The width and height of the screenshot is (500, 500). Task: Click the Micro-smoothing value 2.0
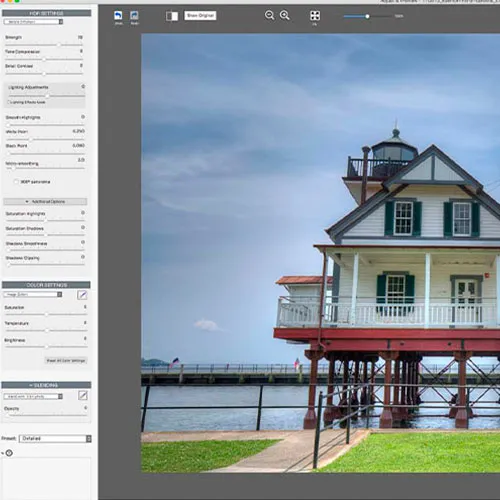(81, 160)
